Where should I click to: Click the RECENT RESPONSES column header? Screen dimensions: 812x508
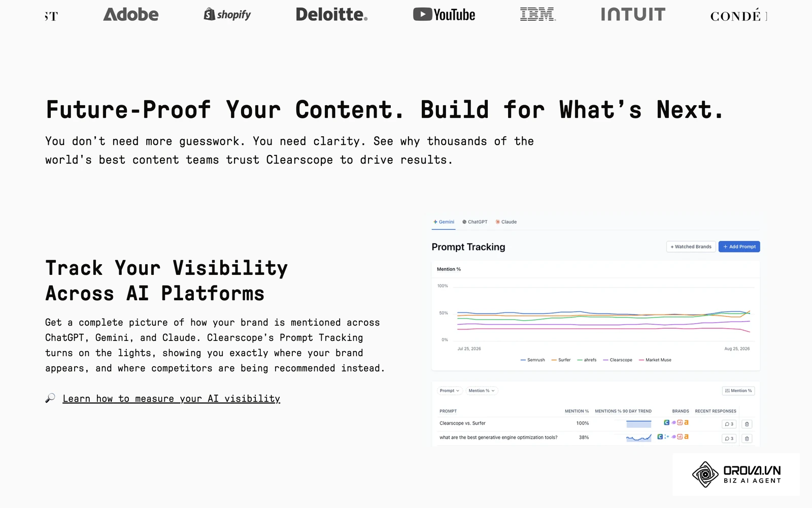[x=716, y=411]
